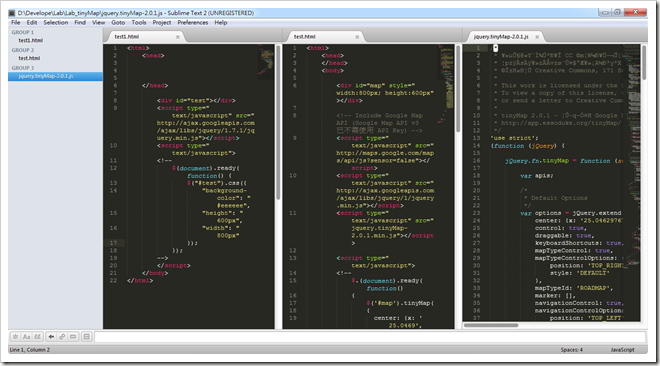Click 'jQuery.fn.tinyMap = function' code line

564,161
